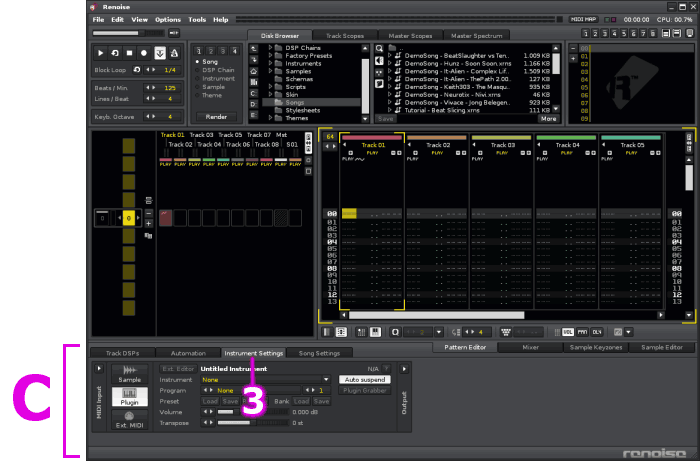Screen dimensions: 700x461
Task: Click the quantize Q icon
Action: click(x=395, y=332)
